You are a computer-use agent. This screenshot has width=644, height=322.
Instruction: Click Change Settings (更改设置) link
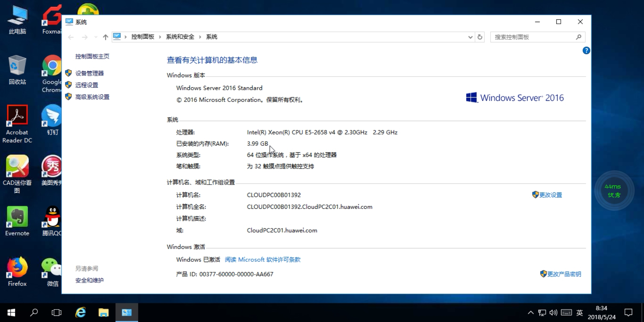(x=550, y=195)
